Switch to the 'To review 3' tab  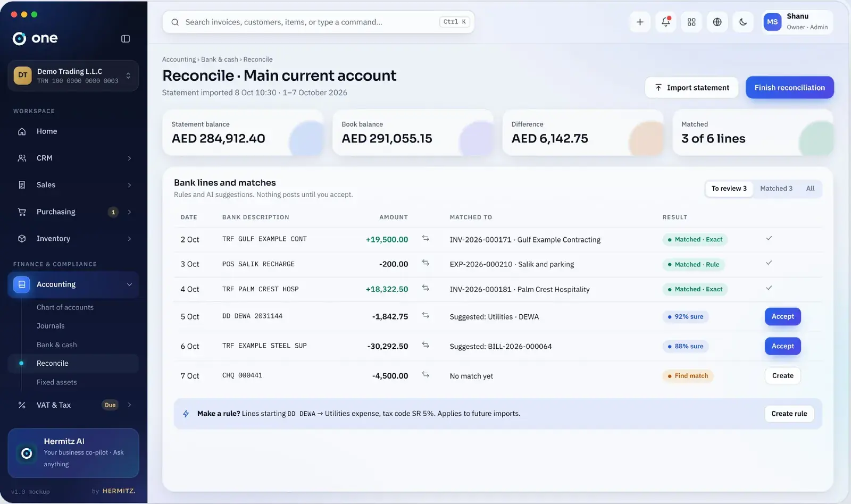coord(729,189)
